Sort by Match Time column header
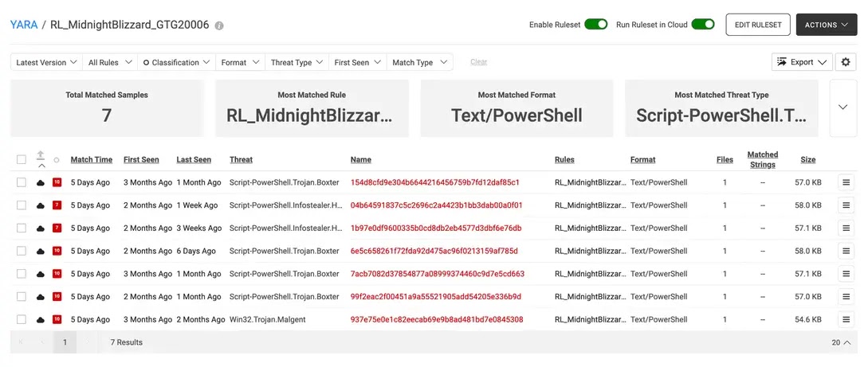 click(92, 160)
